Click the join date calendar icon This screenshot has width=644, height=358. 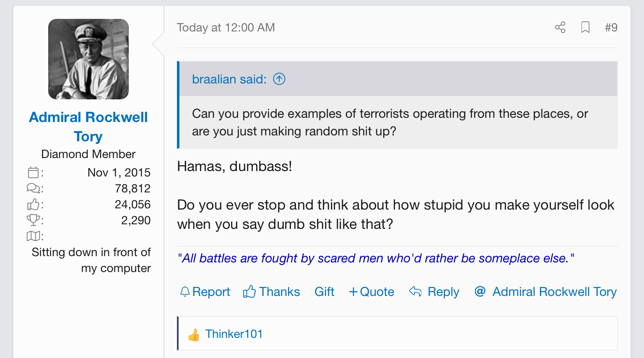tap(33, 172)
